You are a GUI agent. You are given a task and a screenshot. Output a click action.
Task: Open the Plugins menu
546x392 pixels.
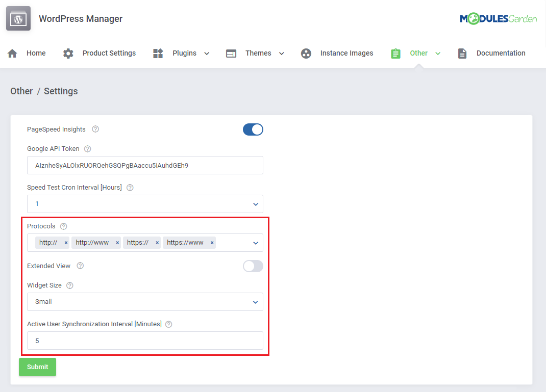[184, 53]
